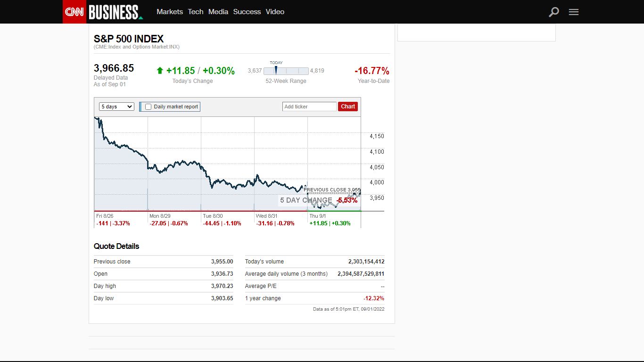This screenshot has height=362, width=644.
Task: Click the -27.05 | -0.67% change value
Action: point(169,223)
